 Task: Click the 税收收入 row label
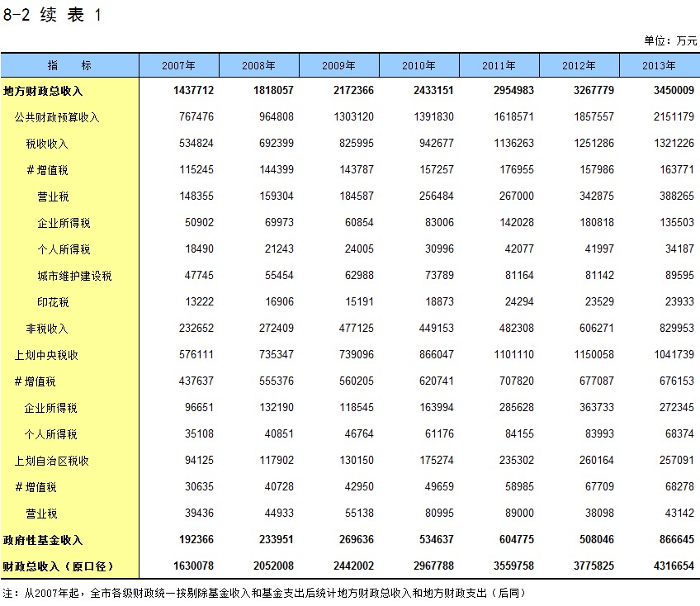(47, 144)
